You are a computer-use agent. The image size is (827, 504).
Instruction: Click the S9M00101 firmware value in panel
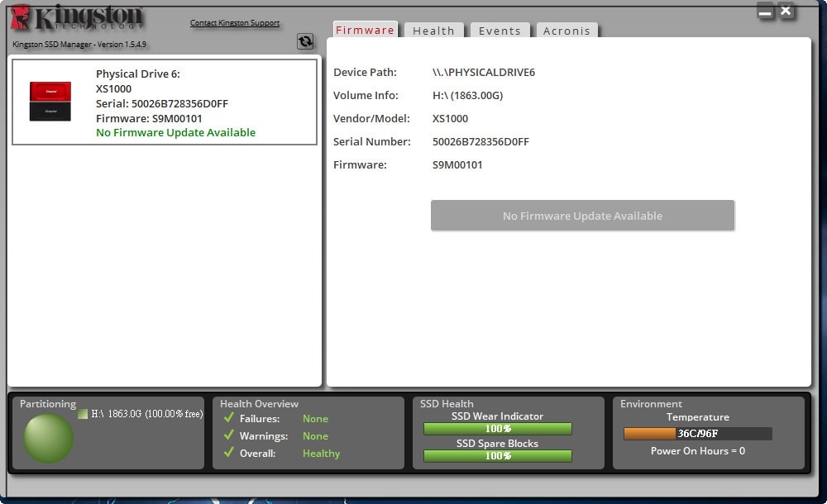tap(457, 165)
